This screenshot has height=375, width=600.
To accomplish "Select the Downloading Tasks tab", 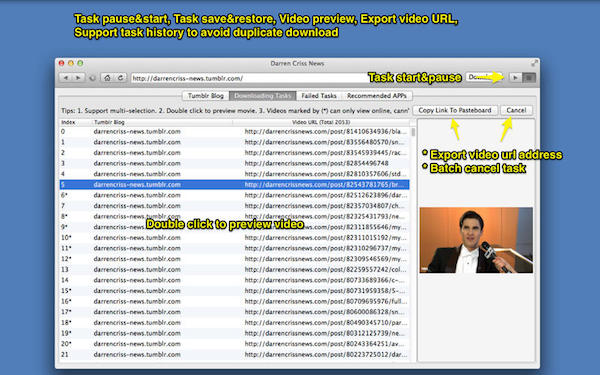I will 262,96.
